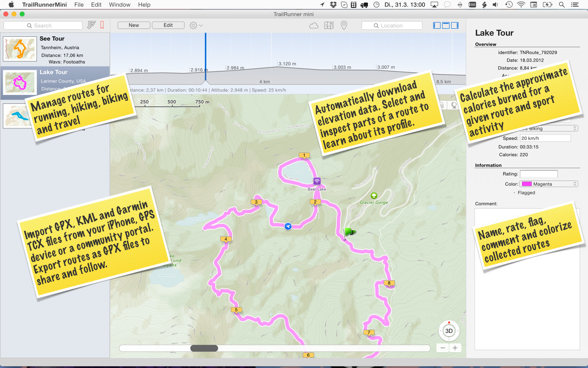Click waypoint marker 6 on the route
This screenshot has height=368, width=588.
click(308, 355)
